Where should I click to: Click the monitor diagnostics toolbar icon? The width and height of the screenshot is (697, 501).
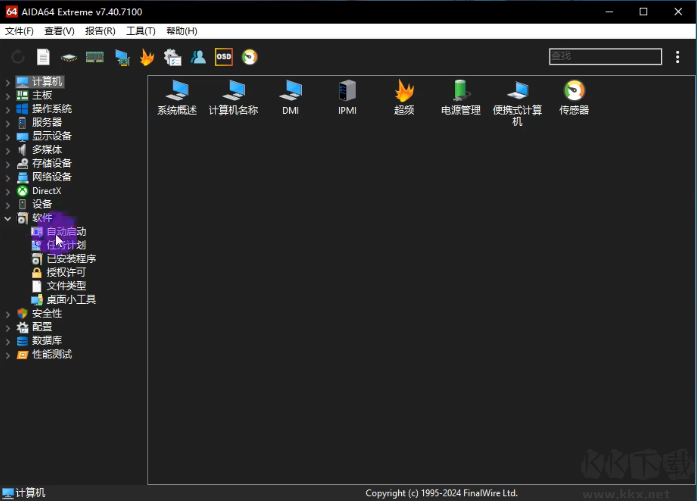pyautogui.click(x=122, y=57)
